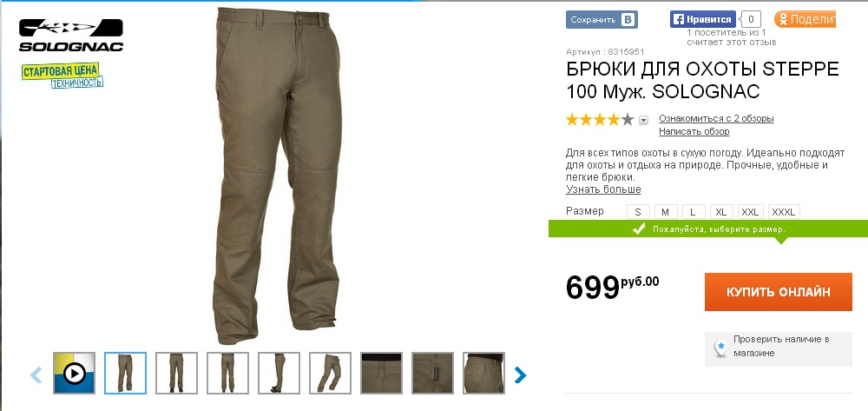Image resolution: width=868 pixels, height=411 pixels.
Task: Click the Solognac brand logo
Action: (x=71, y=36)
